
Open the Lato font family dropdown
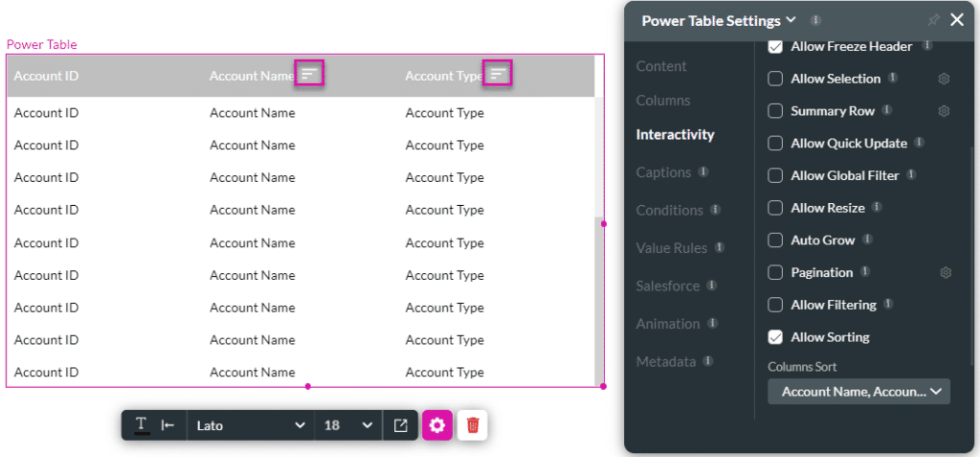(x=250, y=425)
